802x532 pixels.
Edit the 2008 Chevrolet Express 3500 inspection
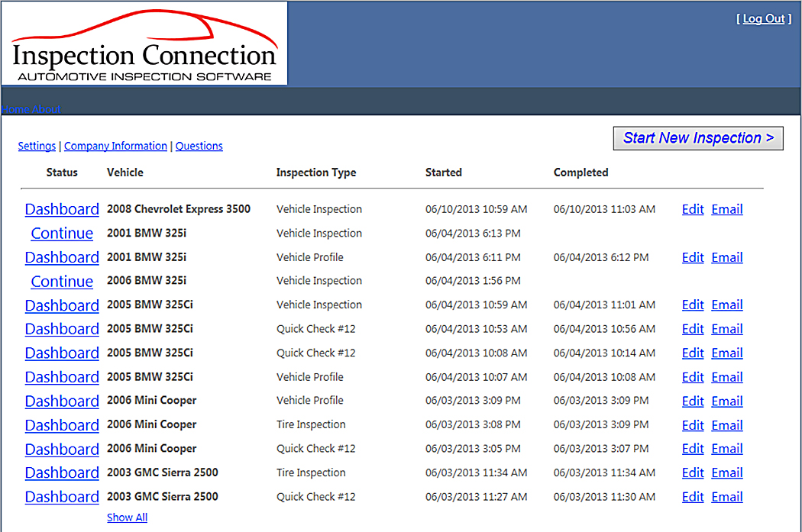click(693, 210)
